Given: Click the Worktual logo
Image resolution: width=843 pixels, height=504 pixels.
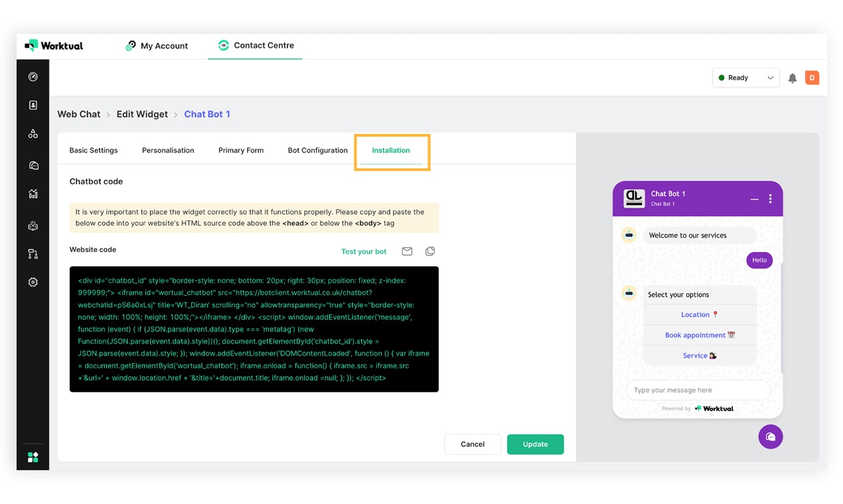Looking at the screenshot, I should pyautogui.click(x=54, y=46).
